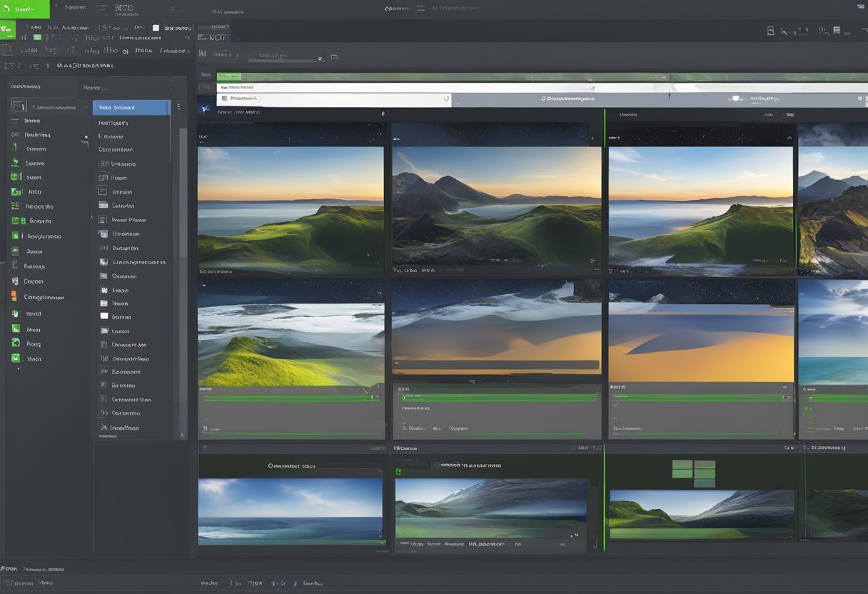This screenshot has width=868, height=594.
Task: Tick the small green checkbox in the white row
Action: (224, 99)
